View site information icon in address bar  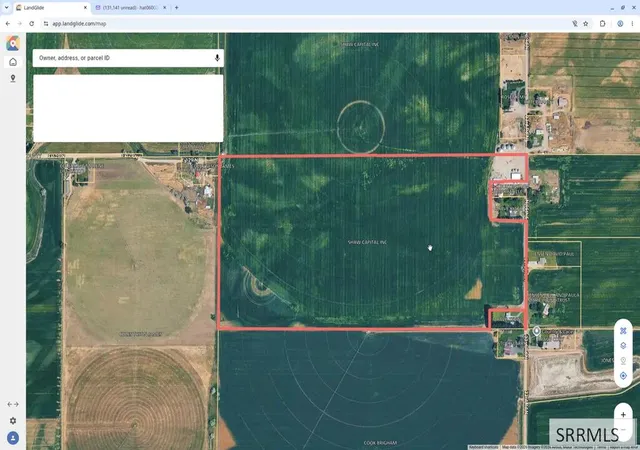tap(46, 24)
